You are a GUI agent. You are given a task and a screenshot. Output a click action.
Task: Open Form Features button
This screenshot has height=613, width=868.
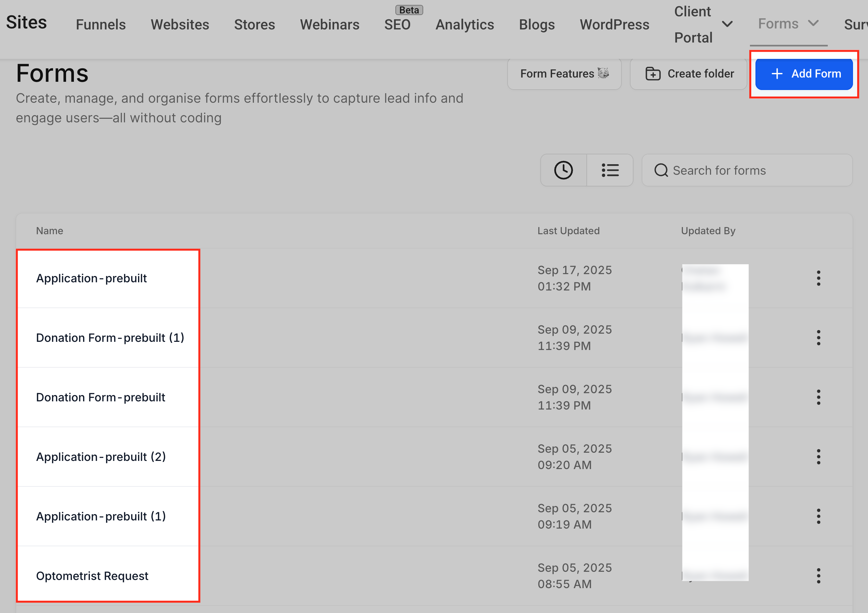click(564, 74)
